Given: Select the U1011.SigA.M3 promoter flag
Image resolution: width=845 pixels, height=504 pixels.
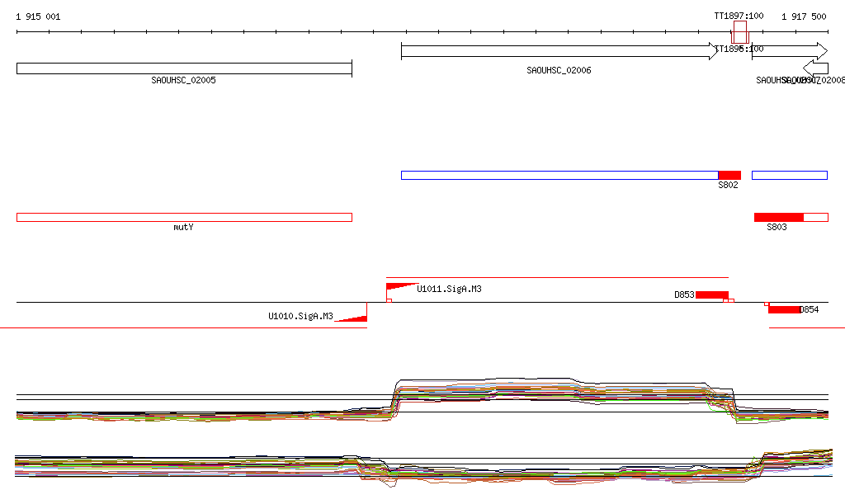Looking at the screenshot, I should [x=402, y=286].
